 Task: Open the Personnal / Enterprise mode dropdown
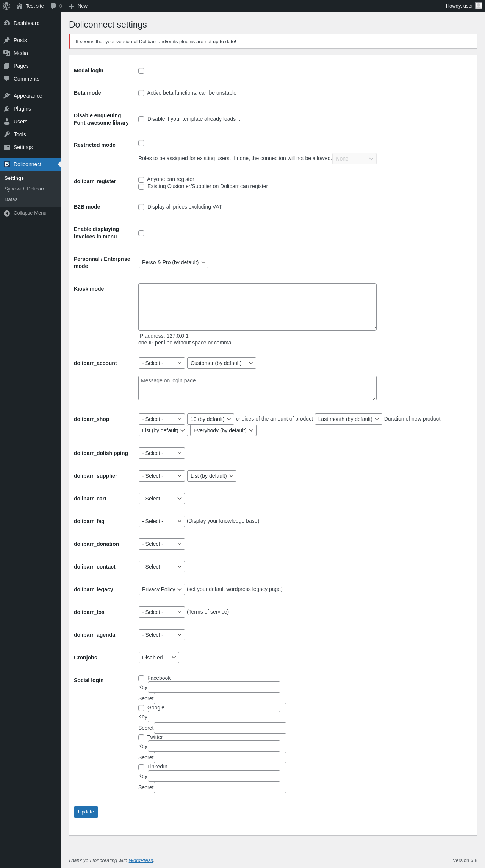(x=173, y=262)
